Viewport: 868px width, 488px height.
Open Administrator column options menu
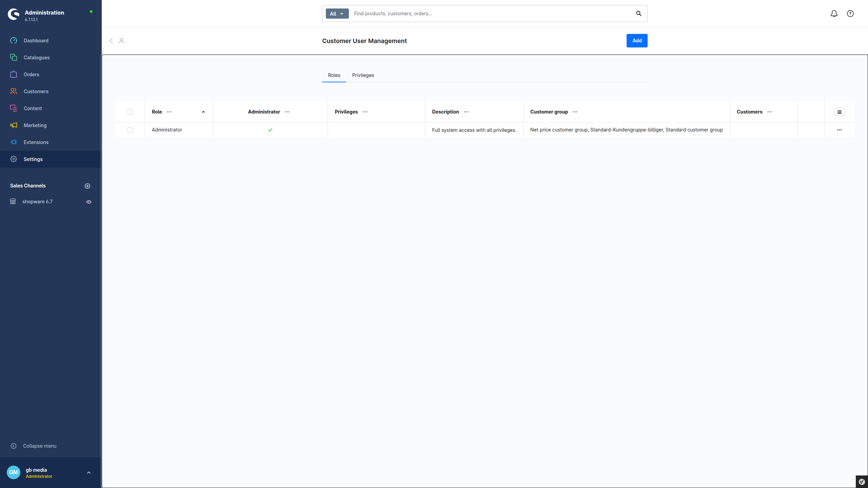pos(287,112)
